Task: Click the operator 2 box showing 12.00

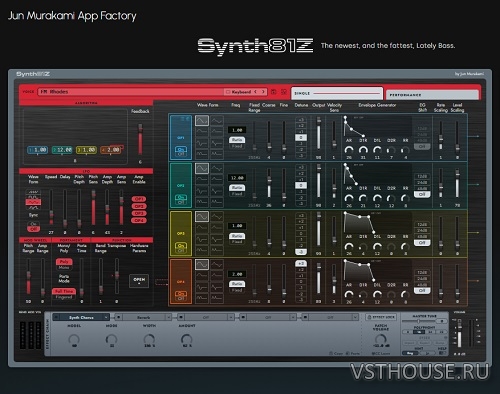Action: click(x=62, y=150)
